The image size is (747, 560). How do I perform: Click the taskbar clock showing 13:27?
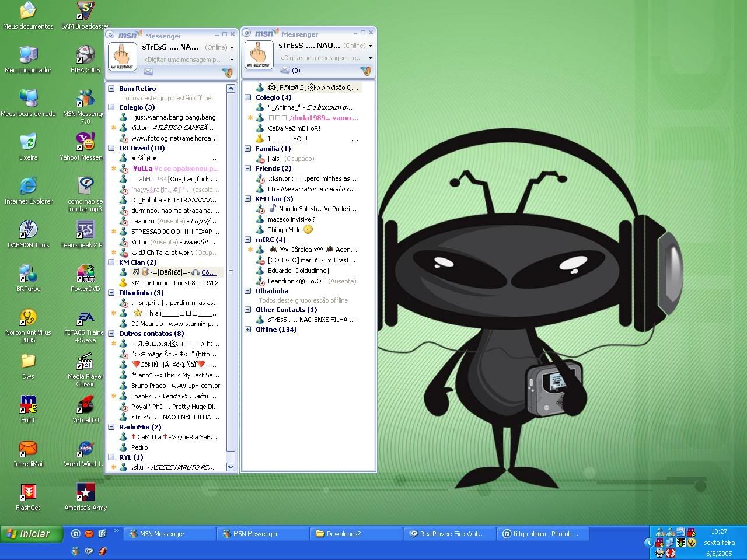[x=719, y=532]
